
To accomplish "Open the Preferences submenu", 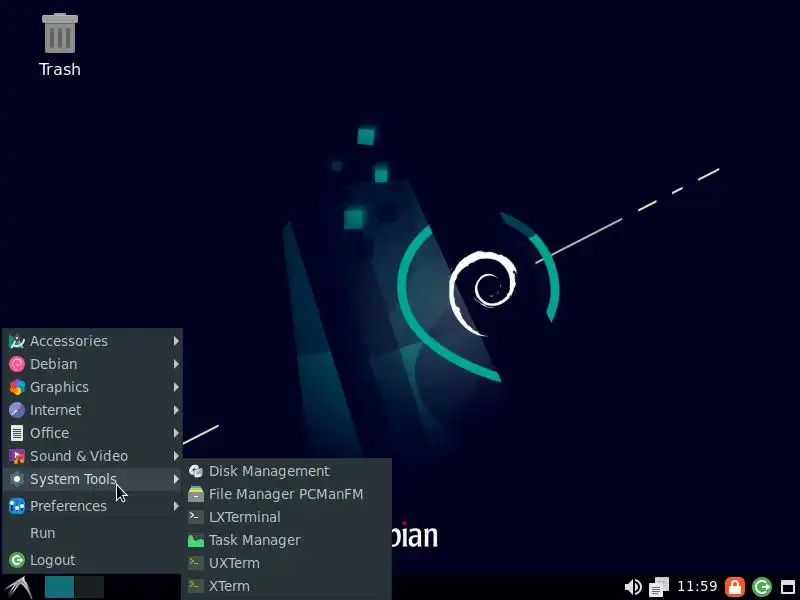I will (x=93, y=506).
